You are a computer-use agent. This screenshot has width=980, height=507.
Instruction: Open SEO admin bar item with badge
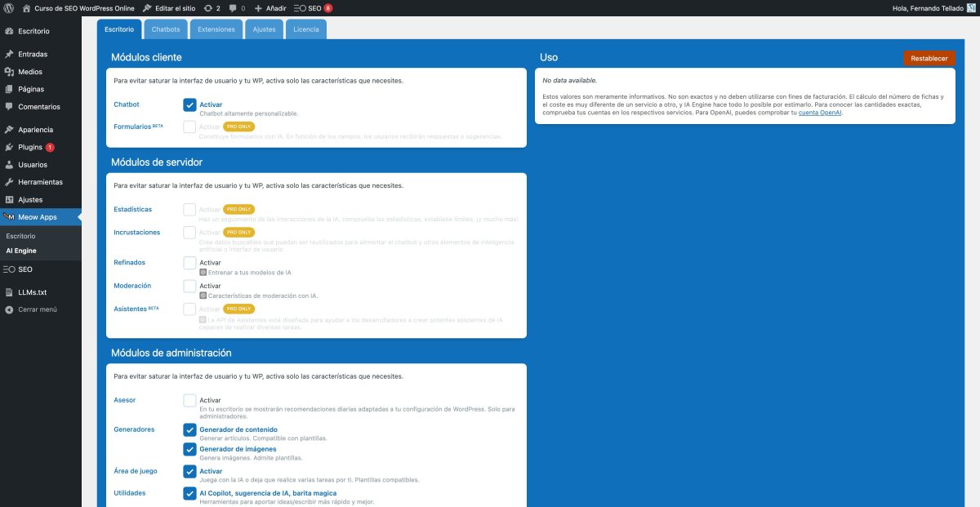[313, 7]
